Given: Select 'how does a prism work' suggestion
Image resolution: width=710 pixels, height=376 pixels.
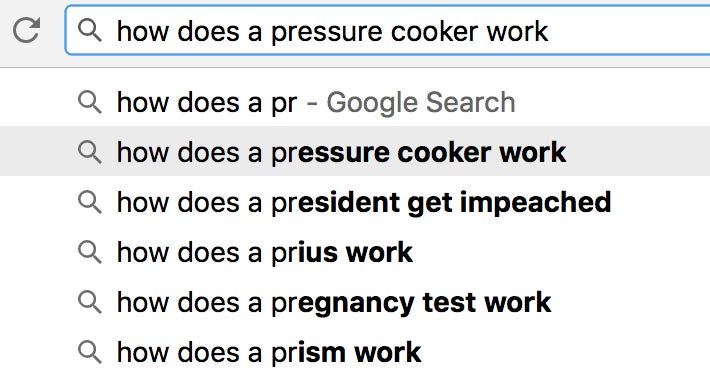Looking at the screenshot, I should (x=355, y=352).
